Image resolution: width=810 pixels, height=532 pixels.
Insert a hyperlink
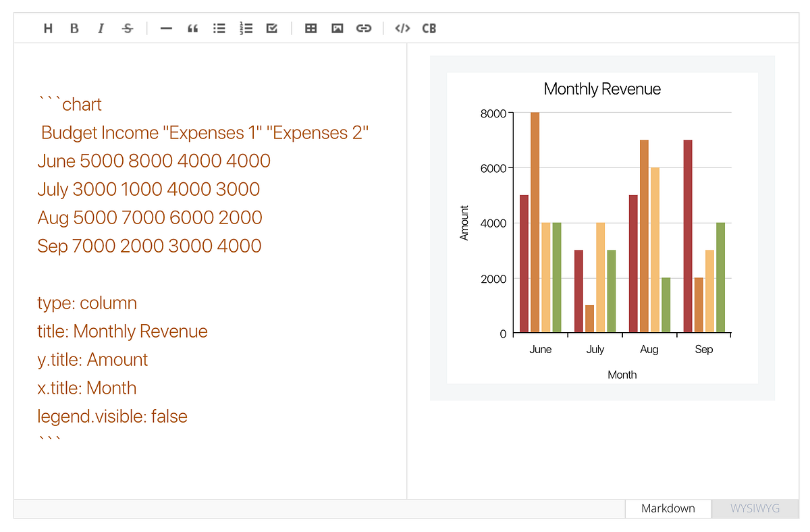[364, 28]
